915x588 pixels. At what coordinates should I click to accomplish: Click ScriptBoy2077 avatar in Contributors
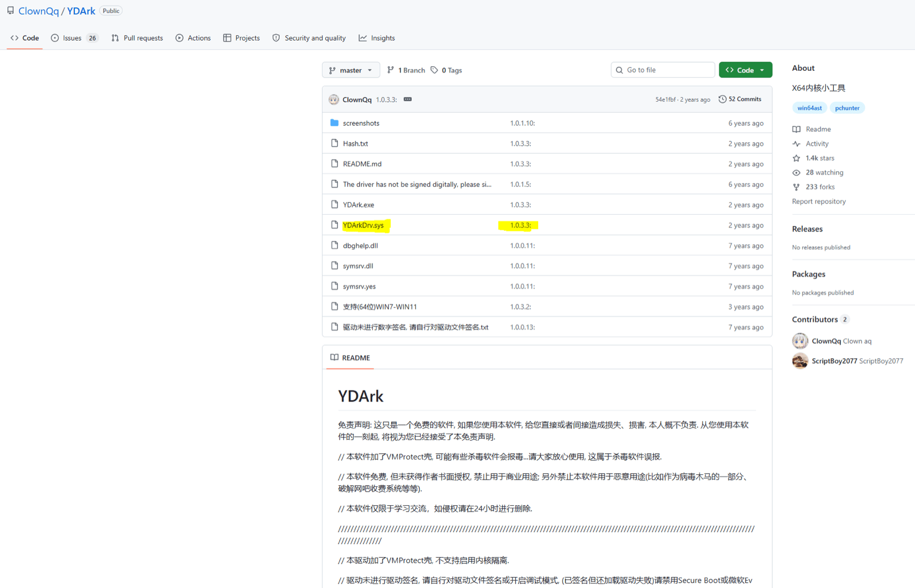click(x=800, y=361)
